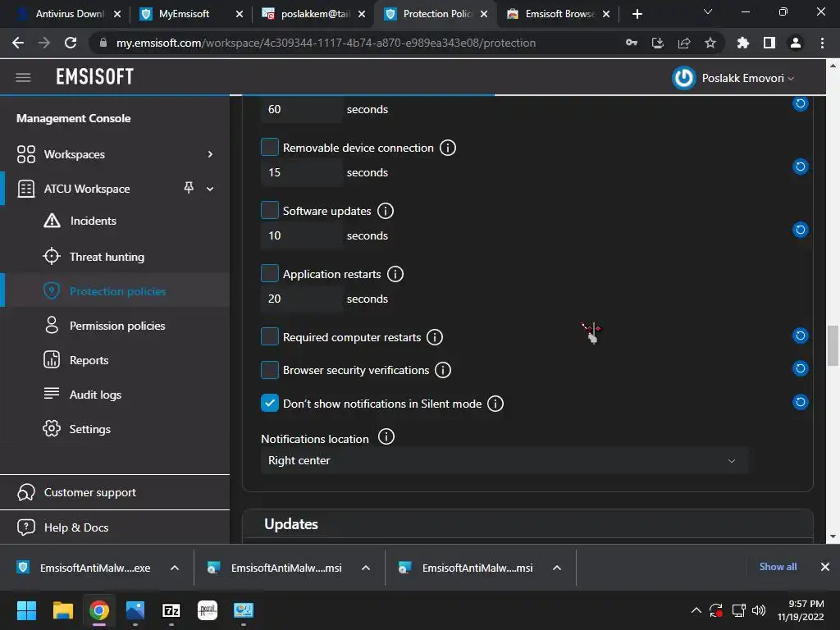The width and height of the screenshot is (840, 630).
Task: Click the Poslakk Emovori power avatar icon
Action: click(683, 78)
